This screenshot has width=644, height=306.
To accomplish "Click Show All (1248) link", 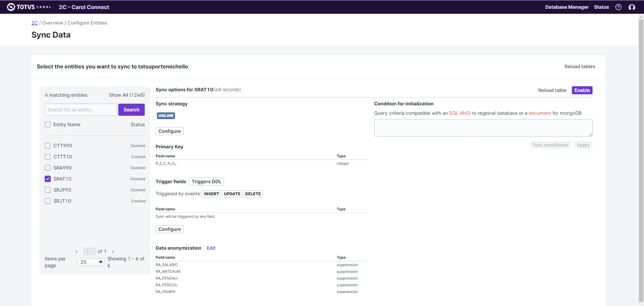I will 127,95.
